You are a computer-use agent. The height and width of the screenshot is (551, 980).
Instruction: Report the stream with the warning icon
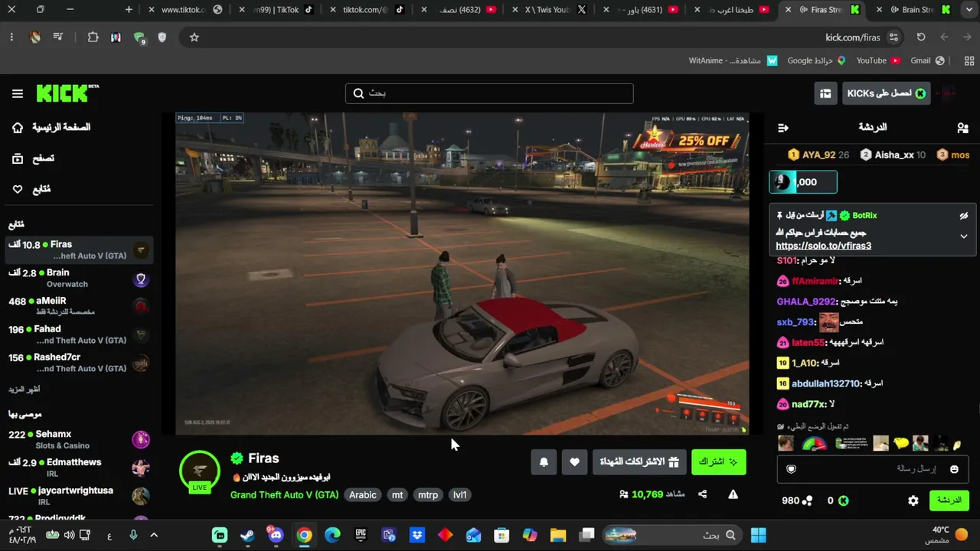[733, 494]
